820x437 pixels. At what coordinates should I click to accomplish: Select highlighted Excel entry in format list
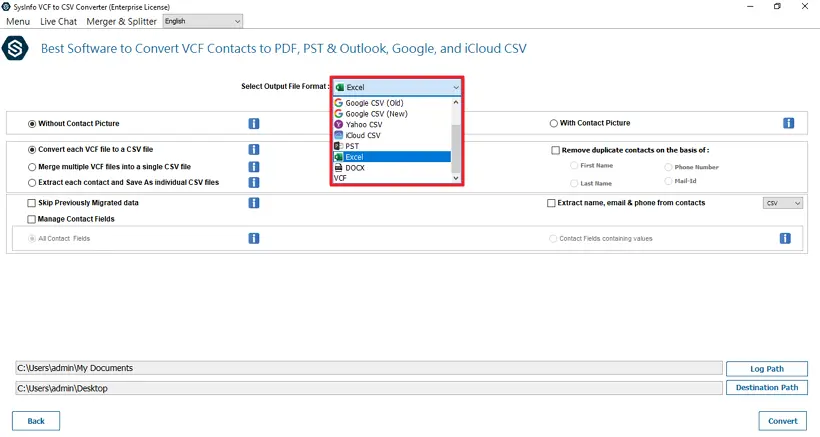point(392,157)
